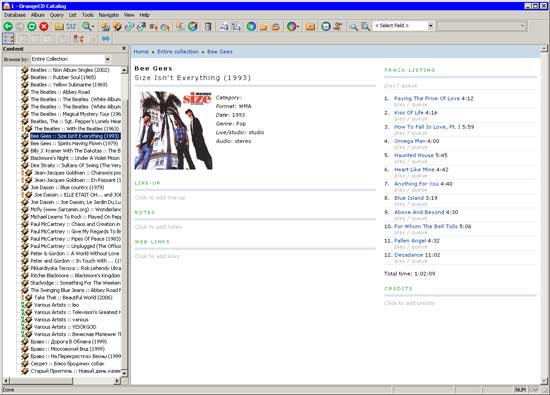Click the Size Isn't Everything album cover
This screenshot has height=395, width=550.
pos(174,130)
